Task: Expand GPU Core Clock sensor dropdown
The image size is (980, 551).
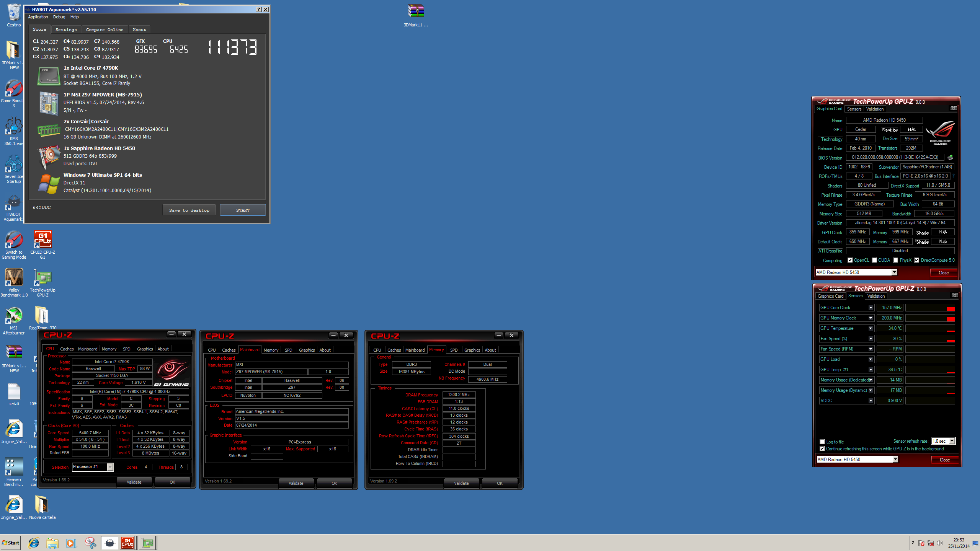Action: (x=871, y=308)
